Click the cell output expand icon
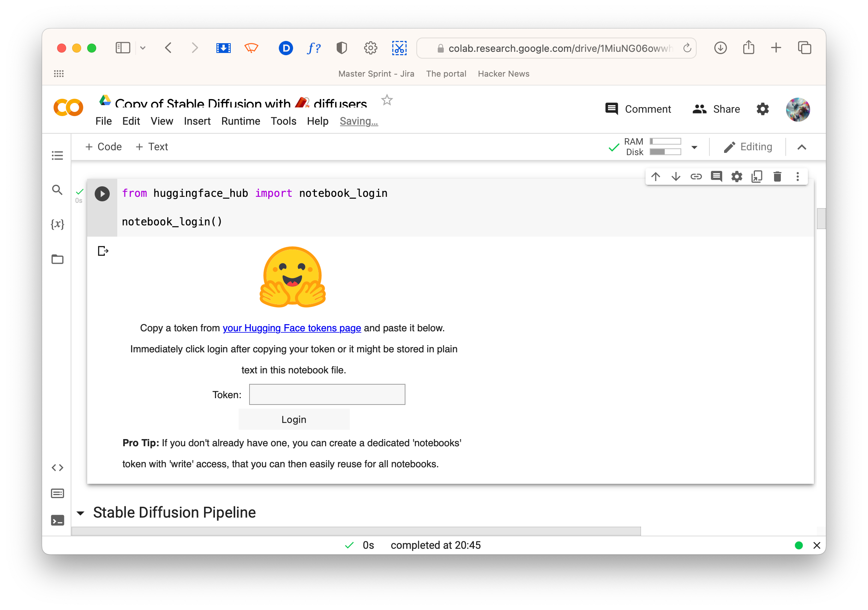Screen dimensions: 868x610 [103, 251]
